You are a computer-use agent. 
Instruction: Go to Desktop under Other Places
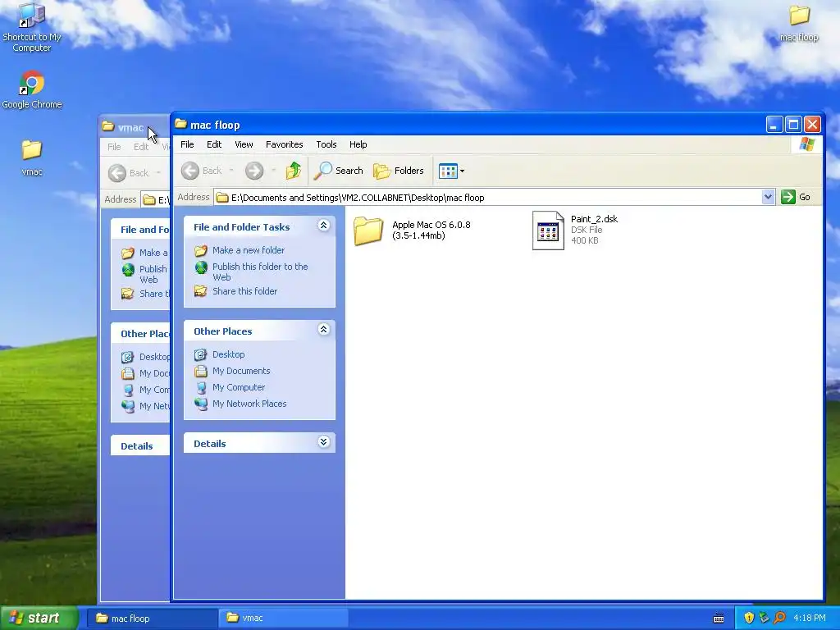click(228, 354)
